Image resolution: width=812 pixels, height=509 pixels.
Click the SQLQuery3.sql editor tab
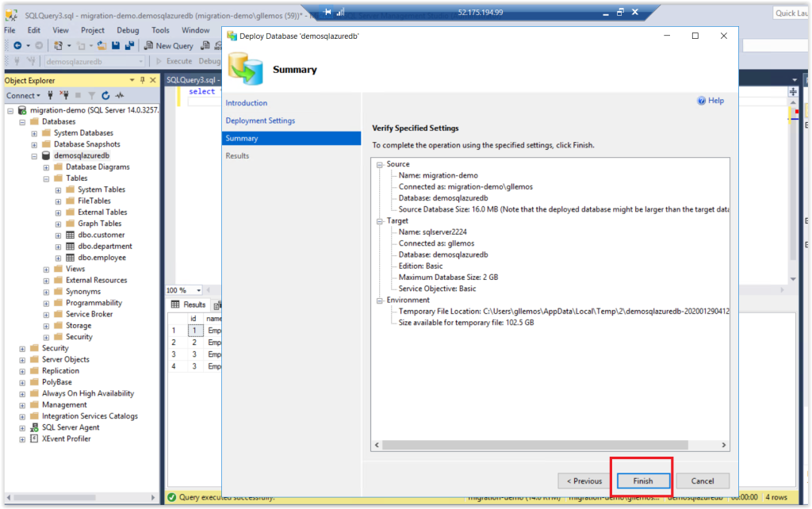click(x=192, y=80)
